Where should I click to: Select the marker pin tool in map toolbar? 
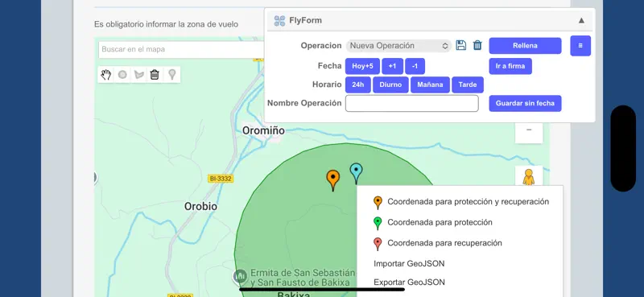point(172,75)
